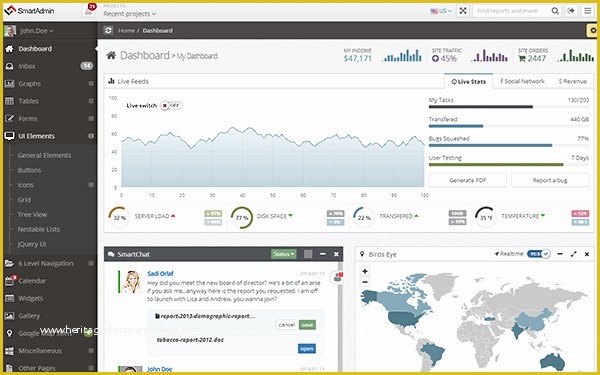
Task: Zoom in the Birds Eye map
Action: (365, 271)
